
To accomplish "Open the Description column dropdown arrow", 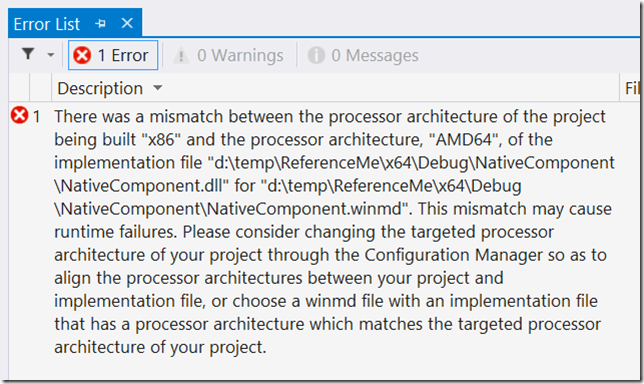I will click(158, 88).
